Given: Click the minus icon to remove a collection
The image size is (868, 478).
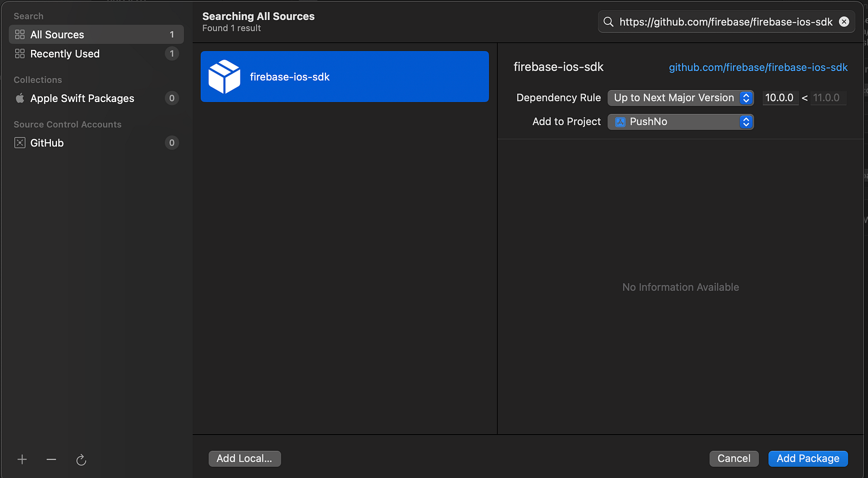Looking at the screenshot, I should point(52,460).
